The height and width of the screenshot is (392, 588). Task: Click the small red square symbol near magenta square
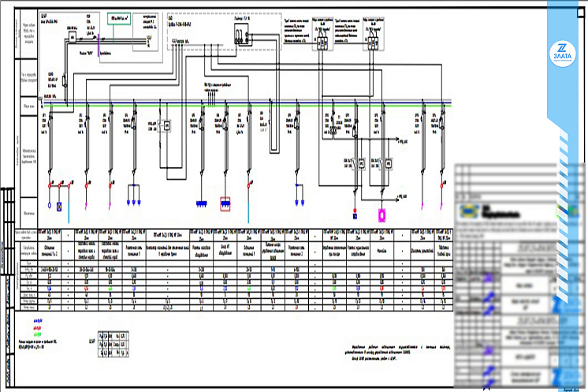coord(355,215)
